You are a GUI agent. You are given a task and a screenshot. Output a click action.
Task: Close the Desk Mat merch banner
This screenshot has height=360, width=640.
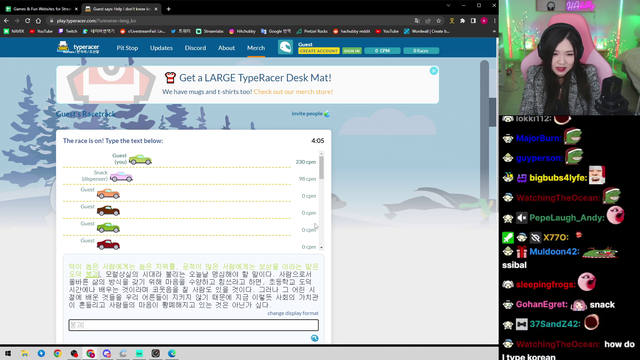tap(433, 71)
